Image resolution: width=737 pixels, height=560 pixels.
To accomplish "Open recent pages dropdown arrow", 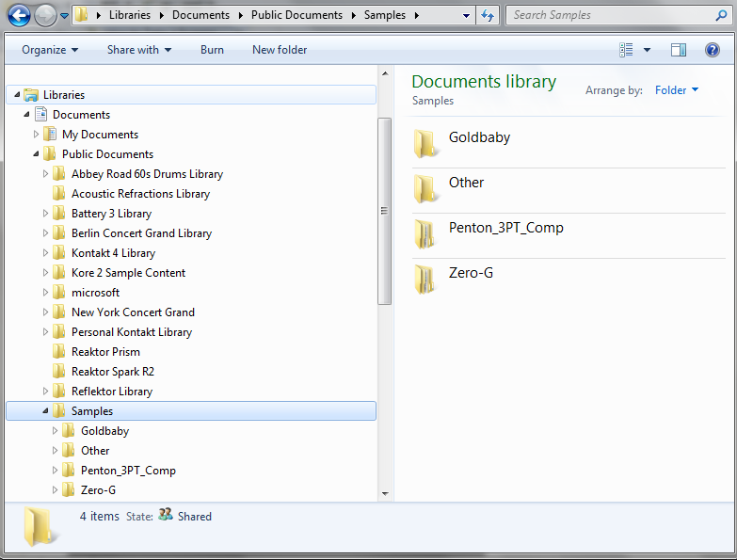I will [x=64, y=16].
